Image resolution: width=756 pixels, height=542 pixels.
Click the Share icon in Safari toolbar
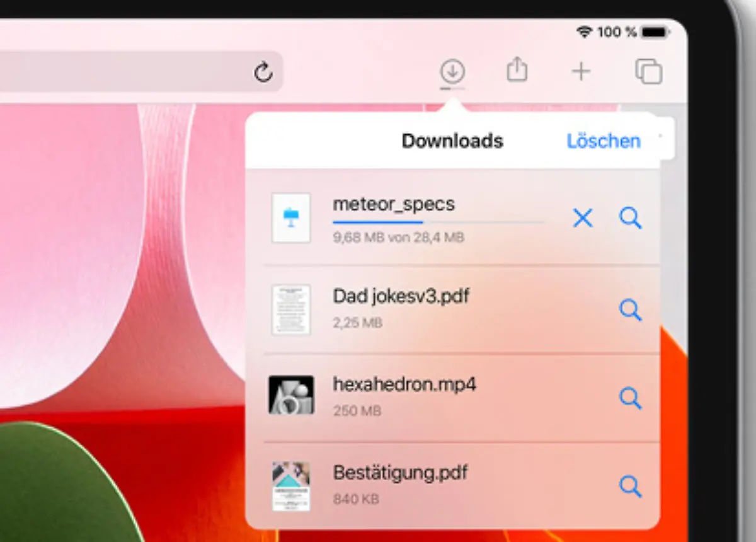click(517, 70)
